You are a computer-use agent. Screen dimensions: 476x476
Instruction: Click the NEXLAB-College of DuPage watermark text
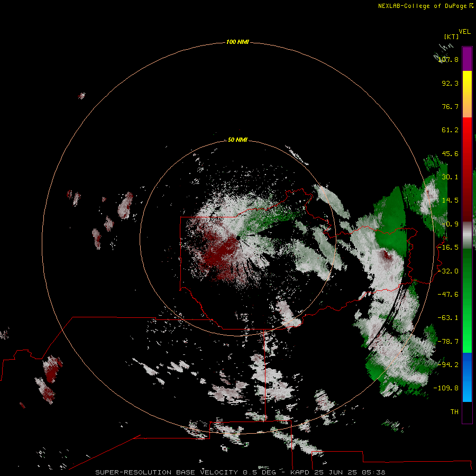click(422, 6)
